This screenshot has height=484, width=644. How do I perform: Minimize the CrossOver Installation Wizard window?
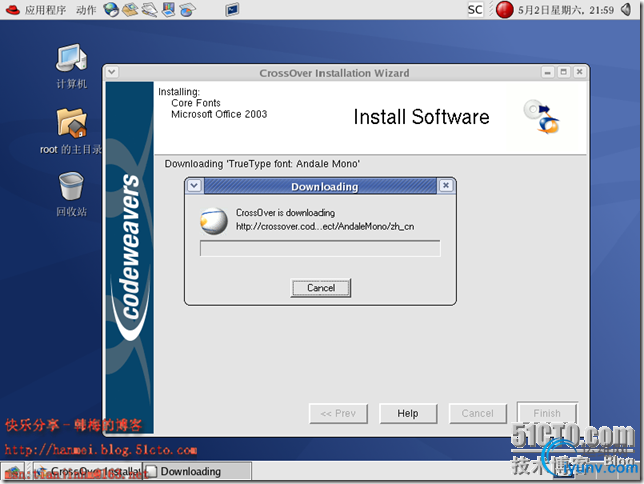(x=547, y=72)
